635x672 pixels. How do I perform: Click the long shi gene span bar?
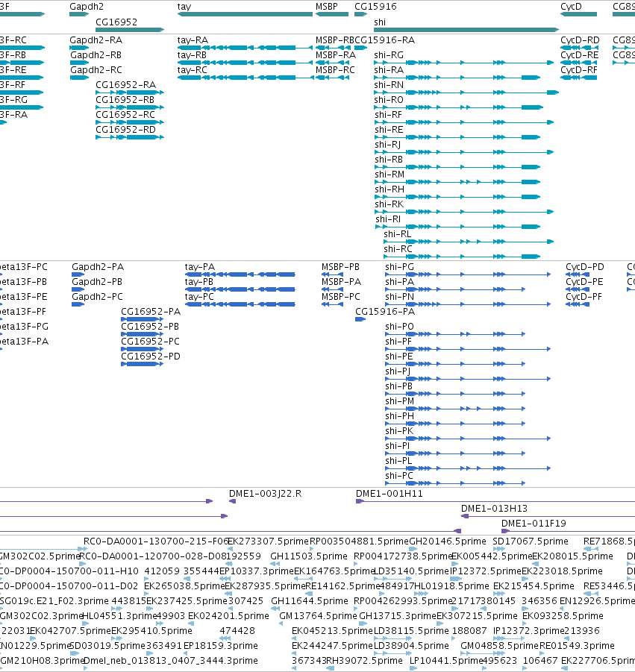click(x=466, y=30)
